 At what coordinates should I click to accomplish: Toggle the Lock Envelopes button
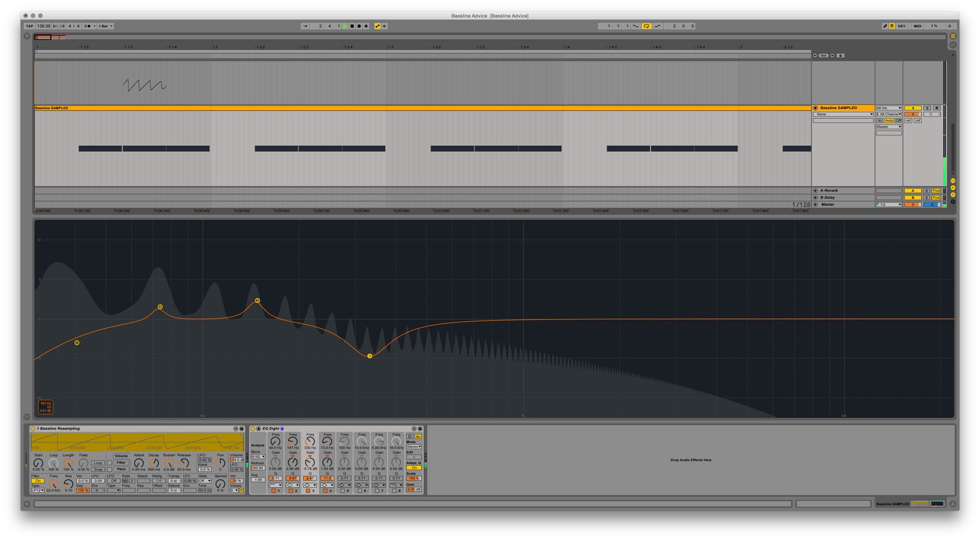pyautogui.click(x=840, y=55)
